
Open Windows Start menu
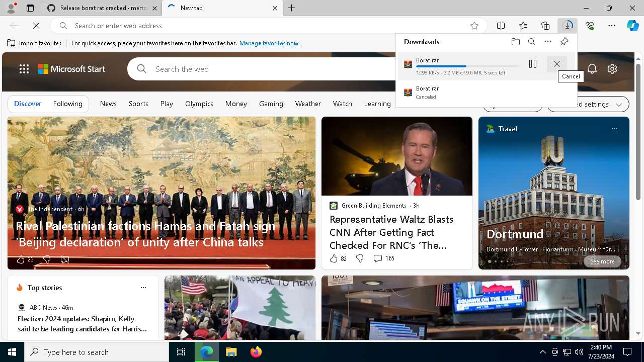pyautogui.click(x=12, y=352)
